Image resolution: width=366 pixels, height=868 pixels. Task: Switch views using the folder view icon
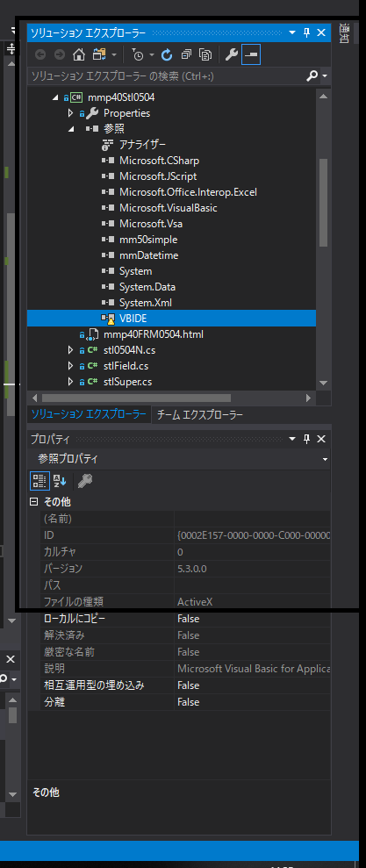(99, 54)
